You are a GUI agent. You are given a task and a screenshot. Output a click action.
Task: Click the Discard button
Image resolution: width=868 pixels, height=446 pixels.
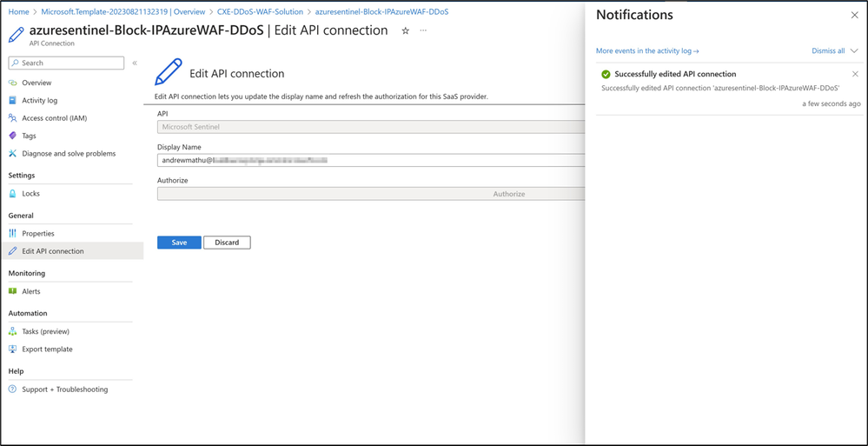point(227,243)
